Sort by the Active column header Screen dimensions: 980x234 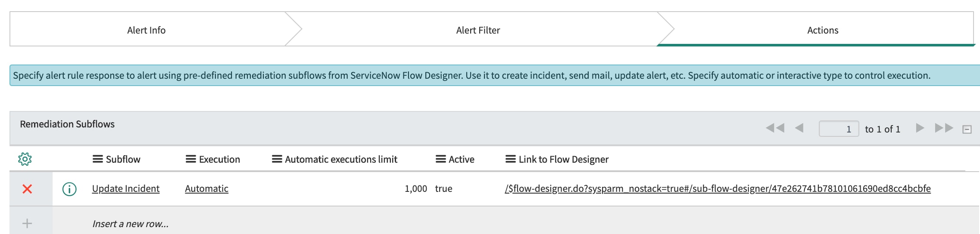(x=462, y=160)
